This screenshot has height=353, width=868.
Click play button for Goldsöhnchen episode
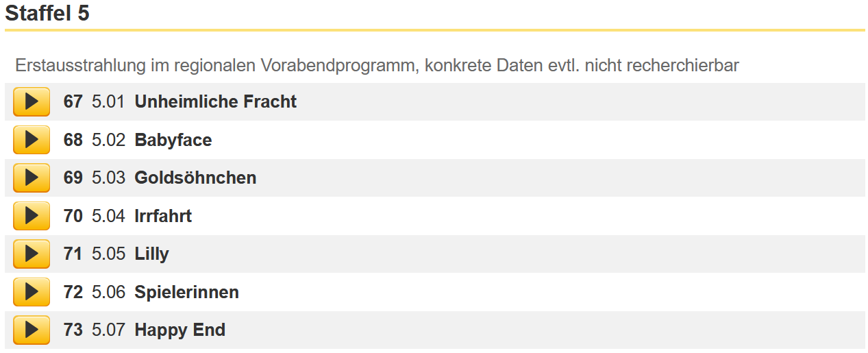click(x=32, y=178)
